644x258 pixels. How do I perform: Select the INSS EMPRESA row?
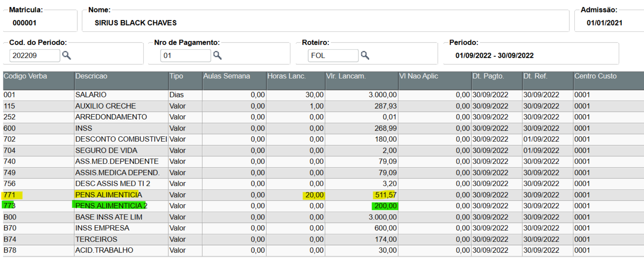323,228
